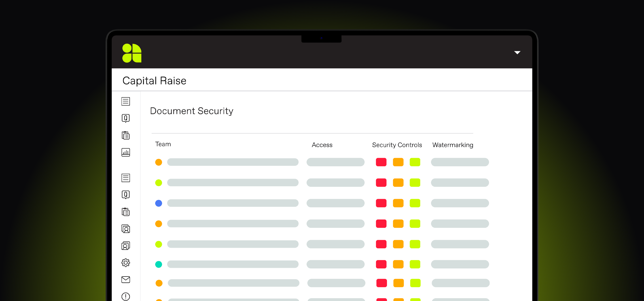Screen dimensions: 644x301
Task: Click the teal team color dot
Action: pos(159,264)
